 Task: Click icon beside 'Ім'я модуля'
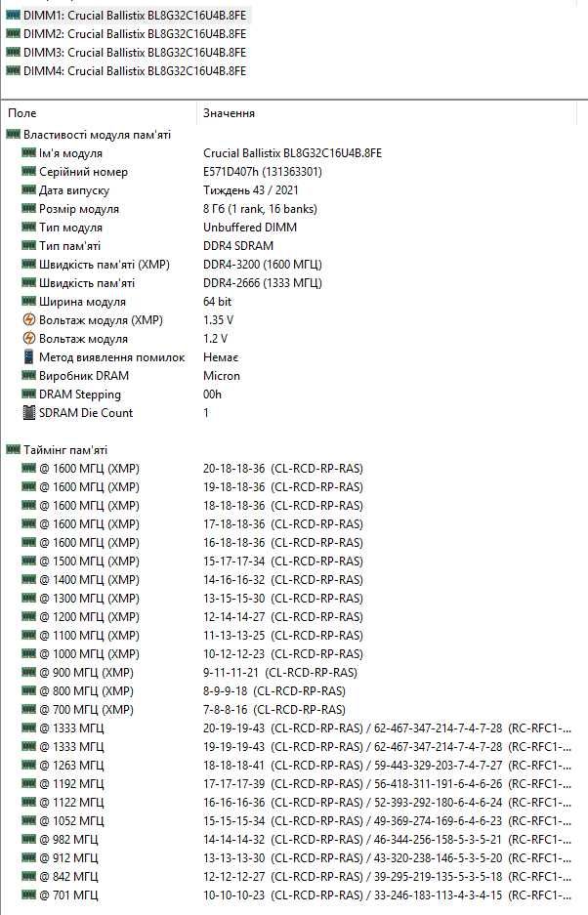(28, 153)
